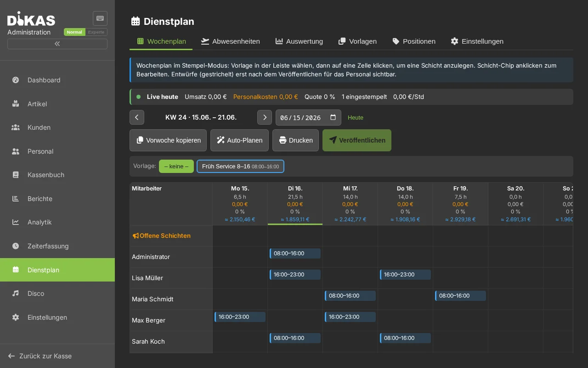Click Max Berger employee name
Screen dimensions: 588x368
(148, 320)
